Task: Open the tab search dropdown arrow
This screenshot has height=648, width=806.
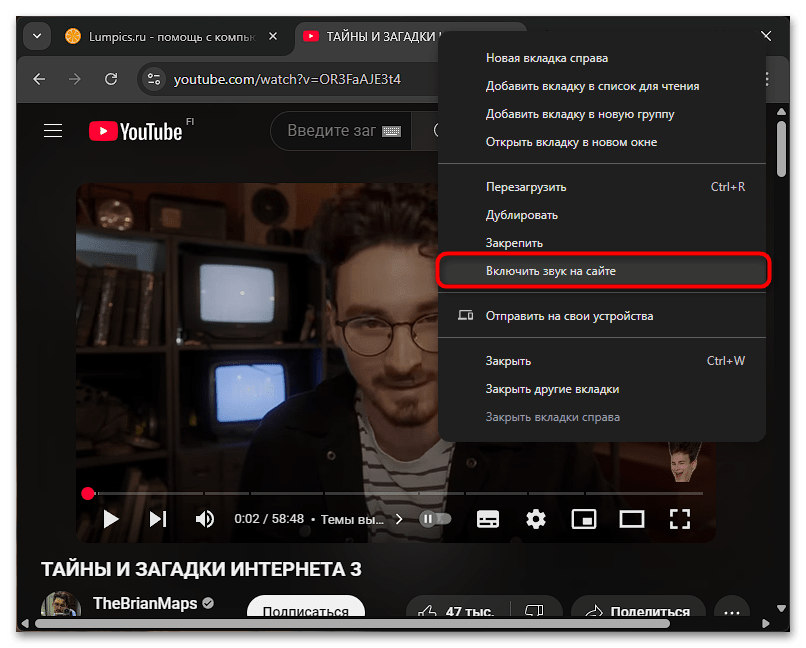Action: click(x=37, y=36)
